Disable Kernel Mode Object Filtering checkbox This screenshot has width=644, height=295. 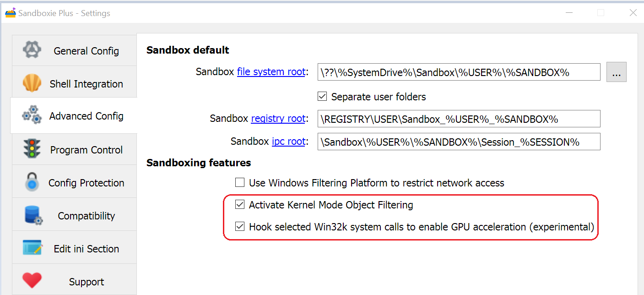click(240, 205)
